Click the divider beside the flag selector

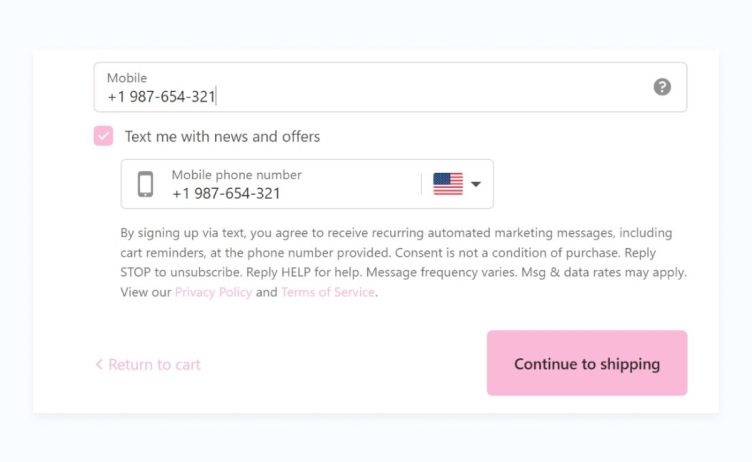(x=422, y=184)
